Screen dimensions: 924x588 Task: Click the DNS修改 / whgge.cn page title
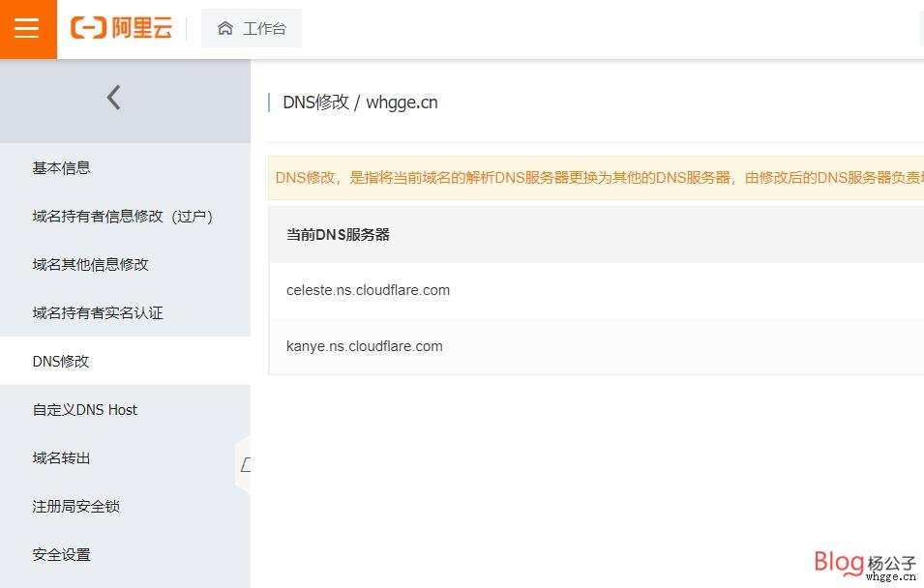(x=360, y=103)
